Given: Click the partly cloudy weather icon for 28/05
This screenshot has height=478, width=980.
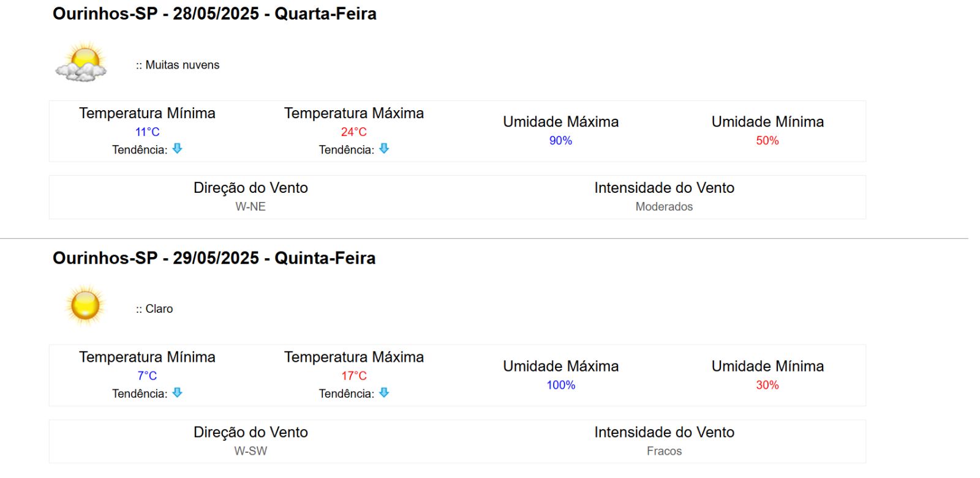Looking at the screenshot, I should click(x=81, y=62).
